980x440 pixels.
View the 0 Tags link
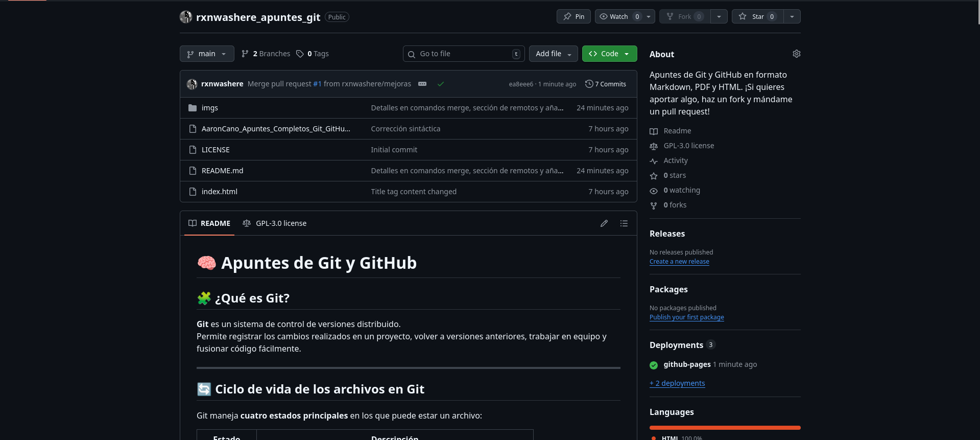coord(312,54)
